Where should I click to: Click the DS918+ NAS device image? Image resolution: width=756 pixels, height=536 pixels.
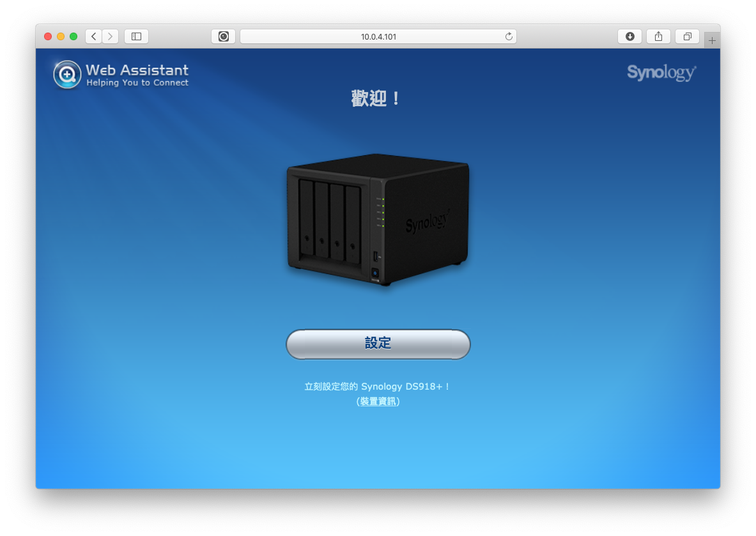tap(378, 219)
